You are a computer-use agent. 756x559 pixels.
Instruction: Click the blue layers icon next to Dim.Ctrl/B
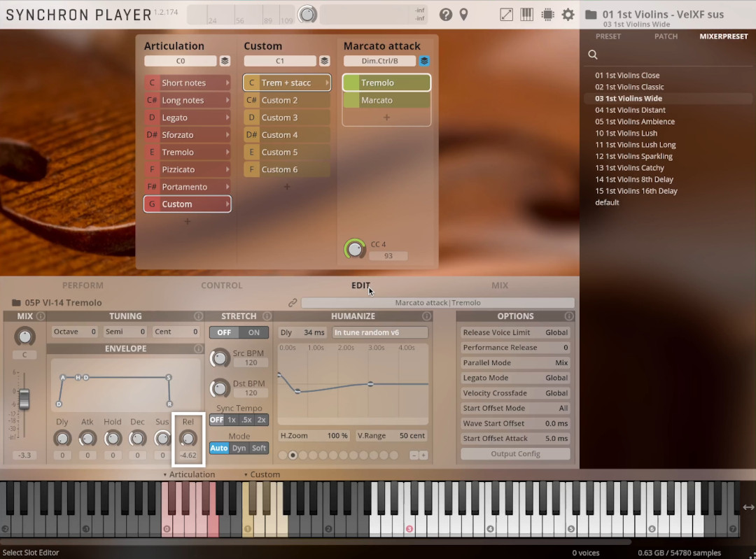coord(424,61)
